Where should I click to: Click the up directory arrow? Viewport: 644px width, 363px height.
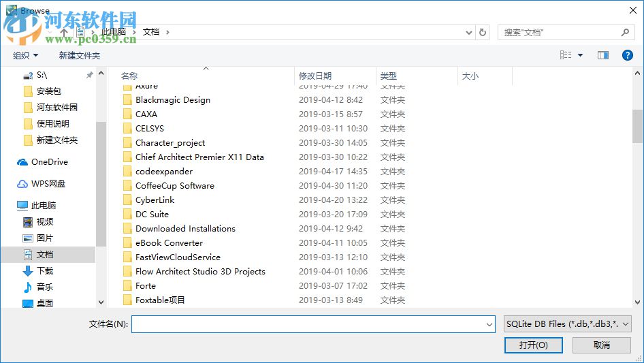(64, 32)
